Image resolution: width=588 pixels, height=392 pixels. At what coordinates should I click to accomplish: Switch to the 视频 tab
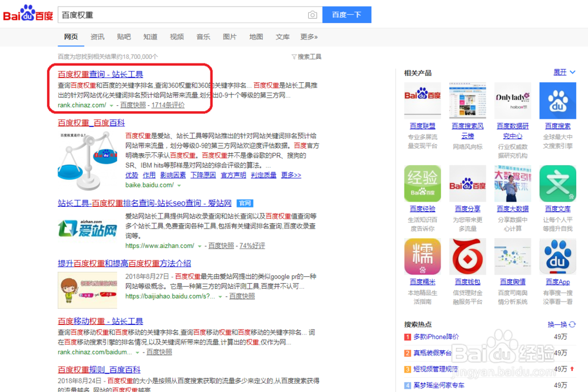(176, 36)
